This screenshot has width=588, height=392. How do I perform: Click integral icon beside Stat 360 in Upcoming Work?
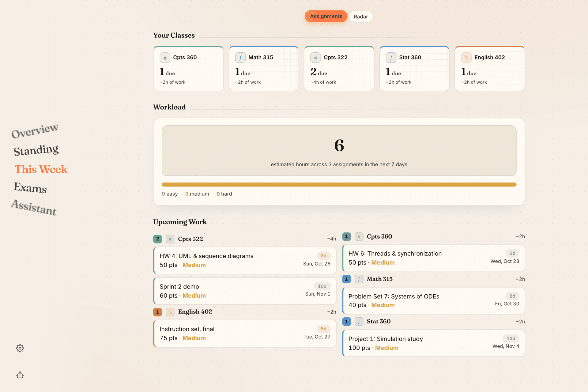(359, 322)
